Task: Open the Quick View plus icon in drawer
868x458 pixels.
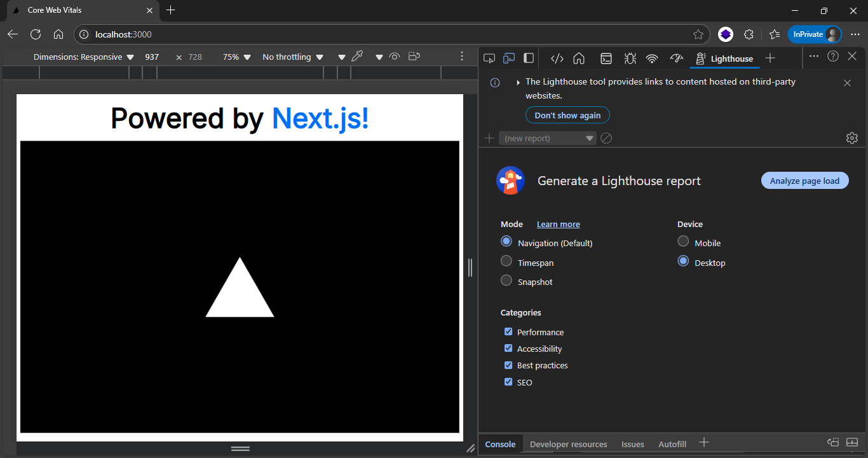Action: pos(703,443)
